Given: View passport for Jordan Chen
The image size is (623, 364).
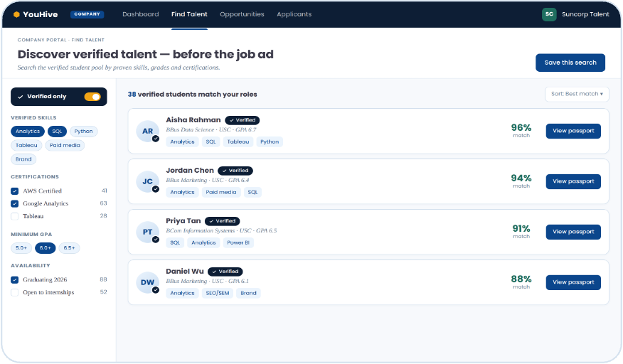Looking at the screenshot, I should [x=573, y=181].
